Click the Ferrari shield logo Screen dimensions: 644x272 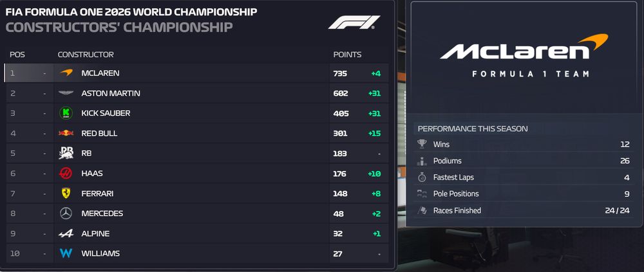[x=66, y=193]
